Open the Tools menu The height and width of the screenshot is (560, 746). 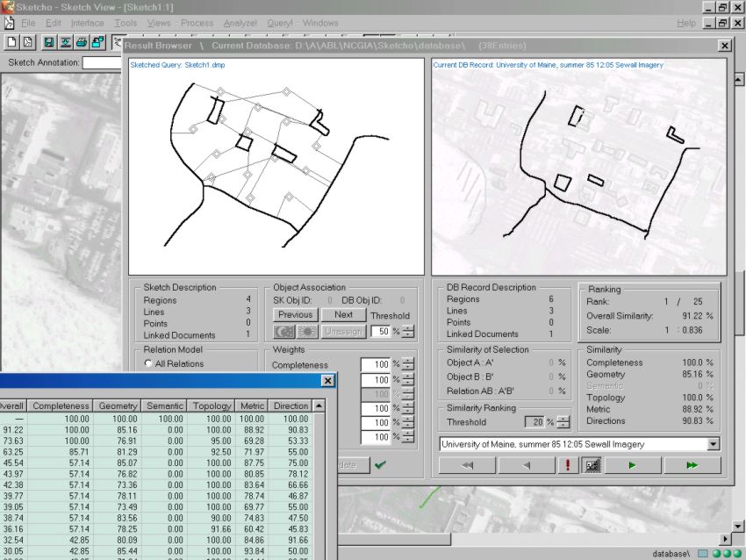tap(126, 23)
